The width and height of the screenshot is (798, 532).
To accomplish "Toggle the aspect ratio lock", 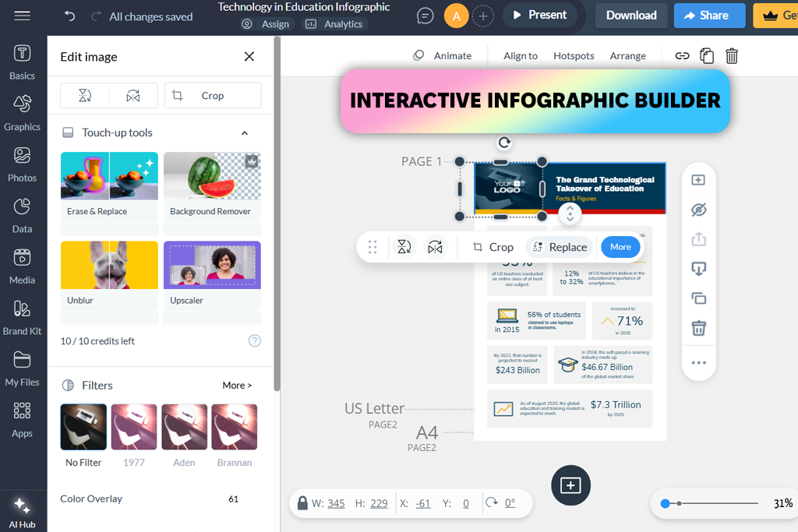I will (302, 503).
